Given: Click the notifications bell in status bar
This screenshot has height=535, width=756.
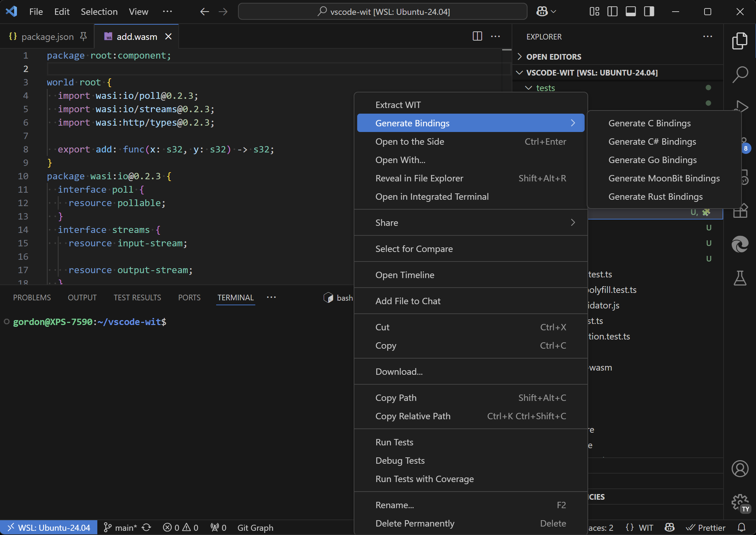Looking at the screenshot, I should coord(742,528).
